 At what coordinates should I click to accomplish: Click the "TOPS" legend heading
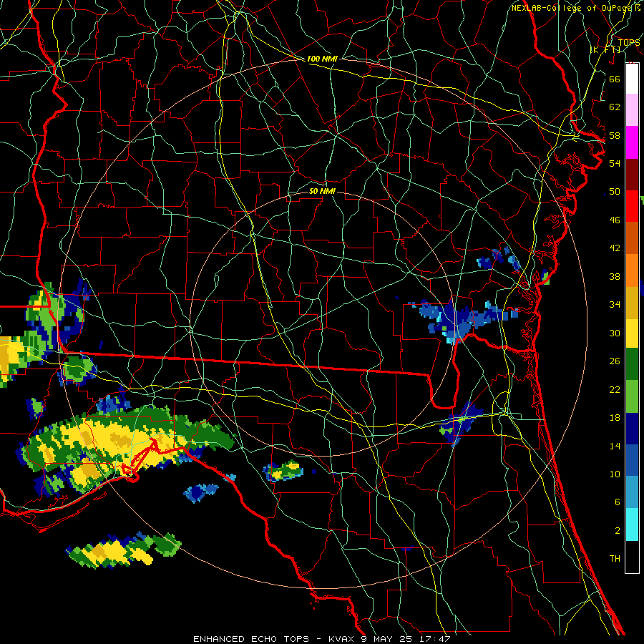(629, 43)
